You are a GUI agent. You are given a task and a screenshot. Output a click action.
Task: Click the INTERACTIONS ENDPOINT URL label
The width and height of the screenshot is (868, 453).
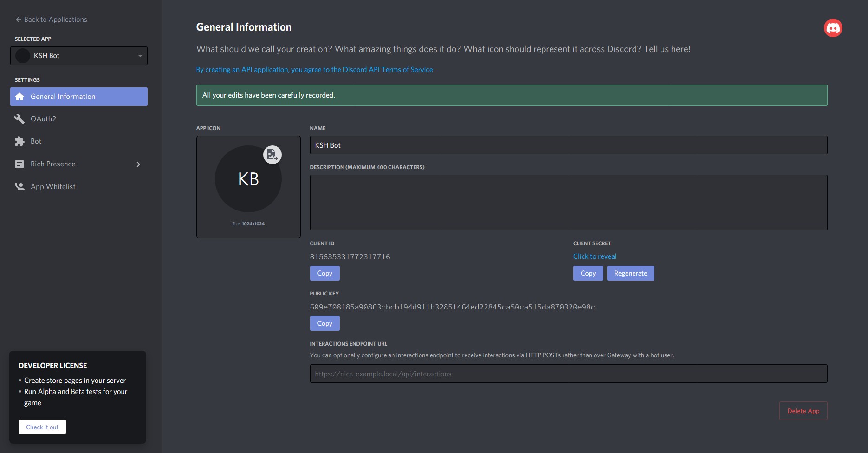click(x=349, y=344)
